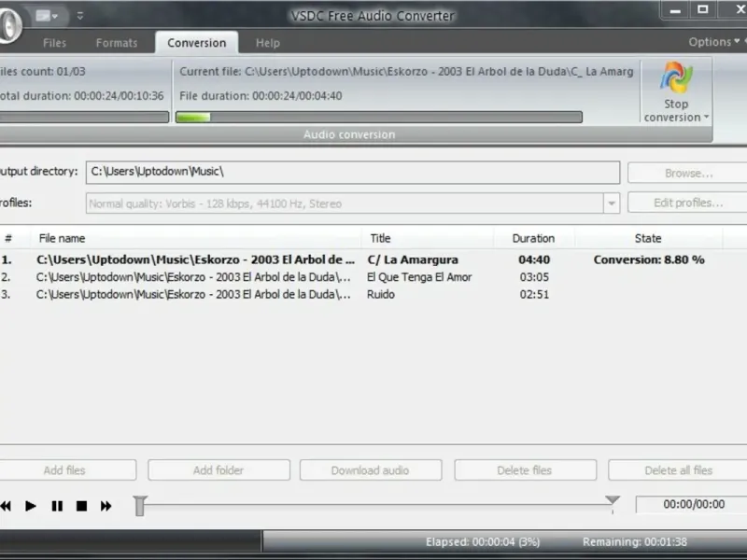747x560 pixels.
Task: Click the Delete files button
Action: pyautogui.click(x=525, y=470)
